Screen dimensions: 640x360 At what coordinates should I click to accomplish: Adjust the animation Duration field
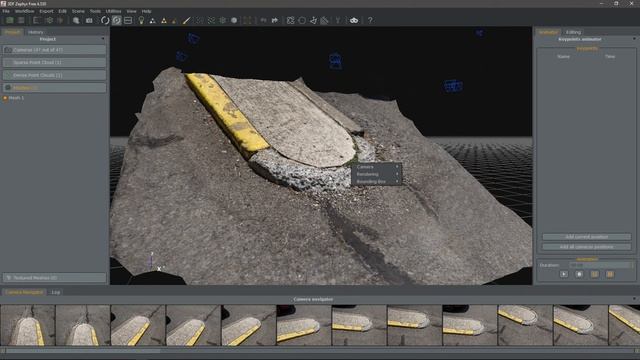point(601,265)
